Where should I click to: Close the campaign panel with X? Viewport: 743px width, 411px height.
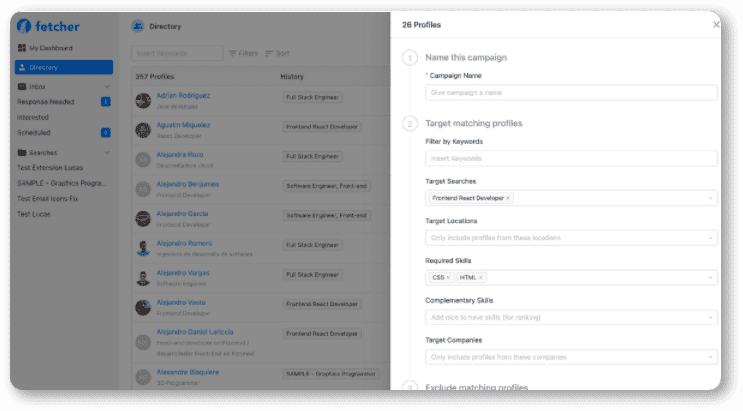click(715, 24)
